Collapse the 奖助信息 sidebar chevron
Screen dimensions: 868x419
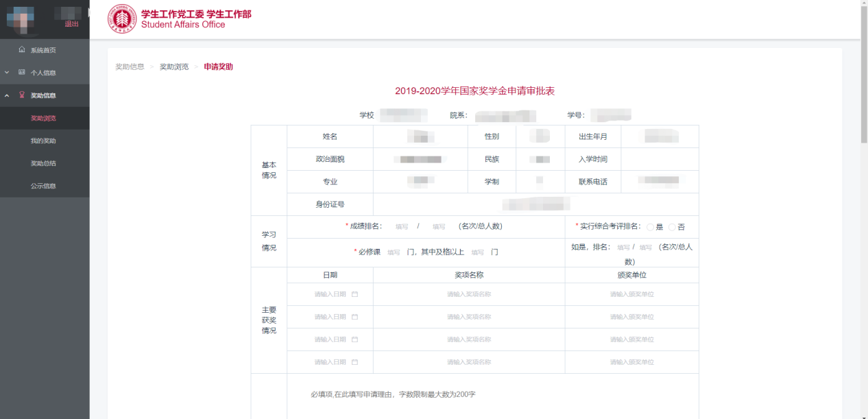7,95
